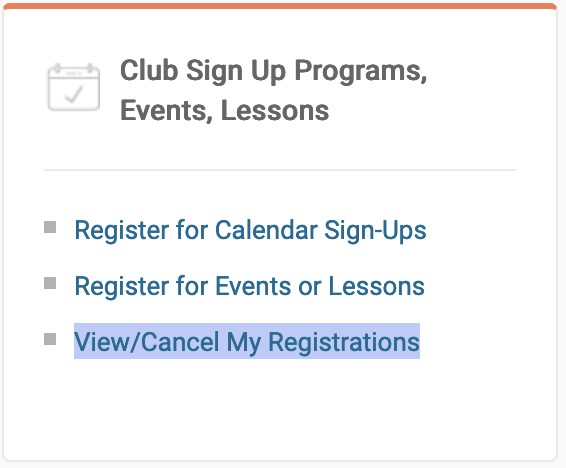Viewport: 566px width, 468px height.
Task: Click the bullet beside Register for Calendar Sign-Ups
Action: (x=50, y=227)
